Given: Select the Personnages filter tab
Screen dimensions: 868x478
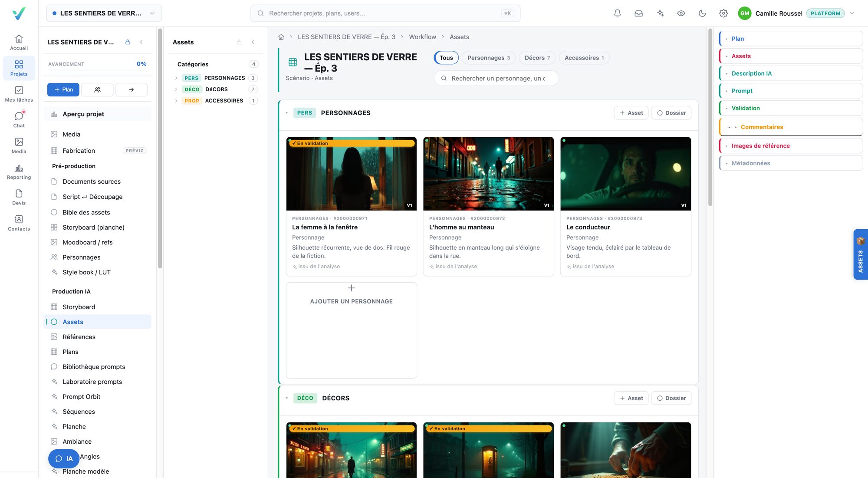Looking at the screenshot, I should click(x=489, y=58).
